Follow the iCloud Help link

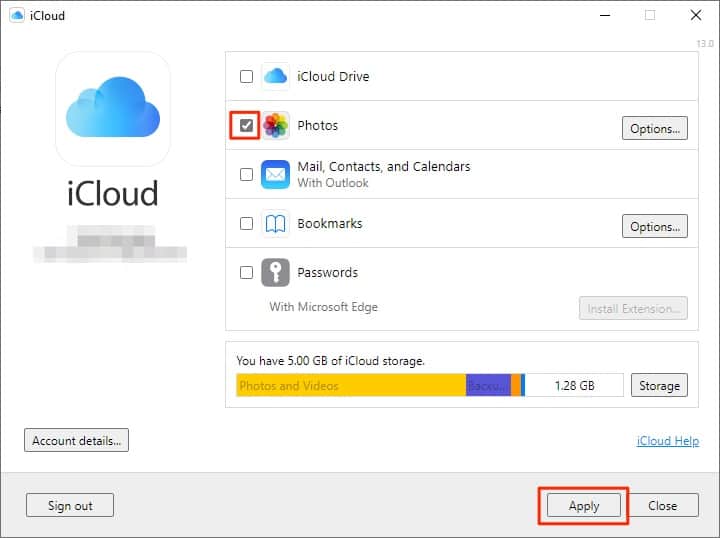pyautogui.click(x=667, y=441)
